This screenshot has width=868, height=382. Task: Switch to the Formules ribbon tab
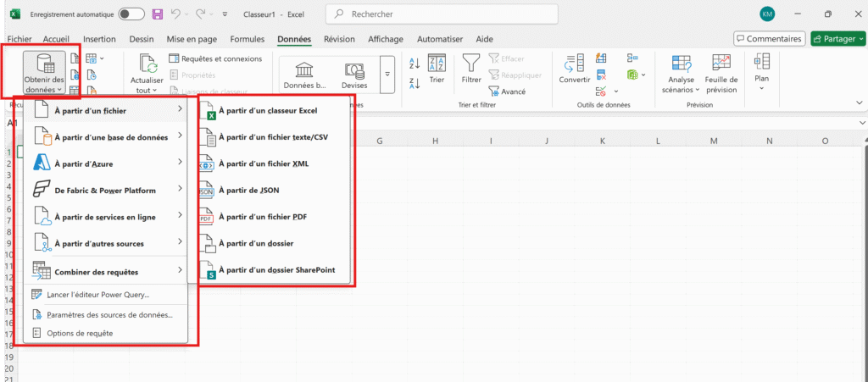[248, 39]
